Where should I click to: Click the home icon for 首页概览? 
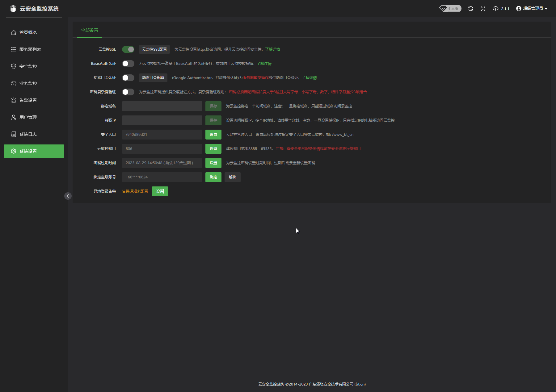pyautogui.click(x=14, y=32)
